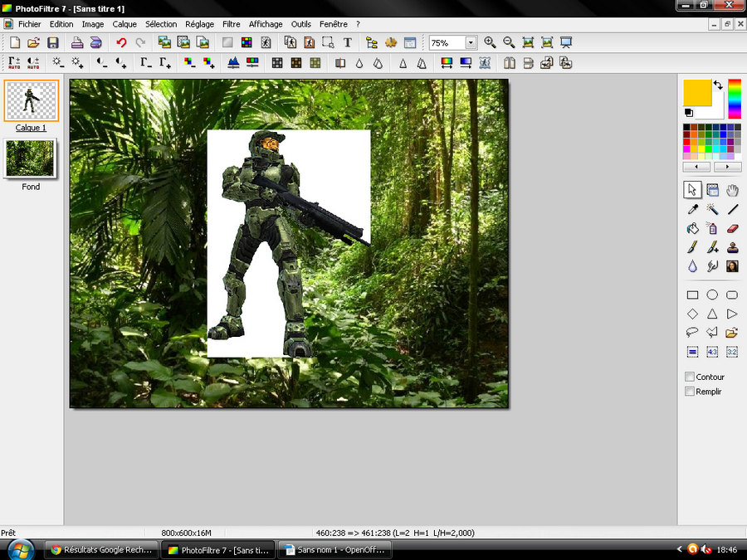Choose the Rounded rectangle selection shape
The width and height of the screenshot is (747, 560).
click(732, 295)
